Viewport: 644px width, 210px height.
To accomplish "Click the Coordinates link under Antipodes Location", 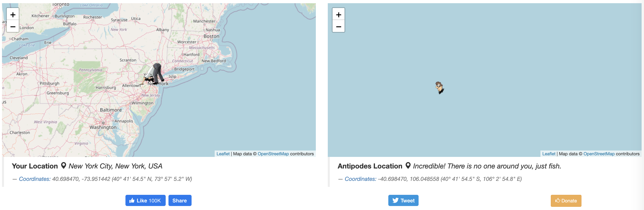I will point(360,179).
